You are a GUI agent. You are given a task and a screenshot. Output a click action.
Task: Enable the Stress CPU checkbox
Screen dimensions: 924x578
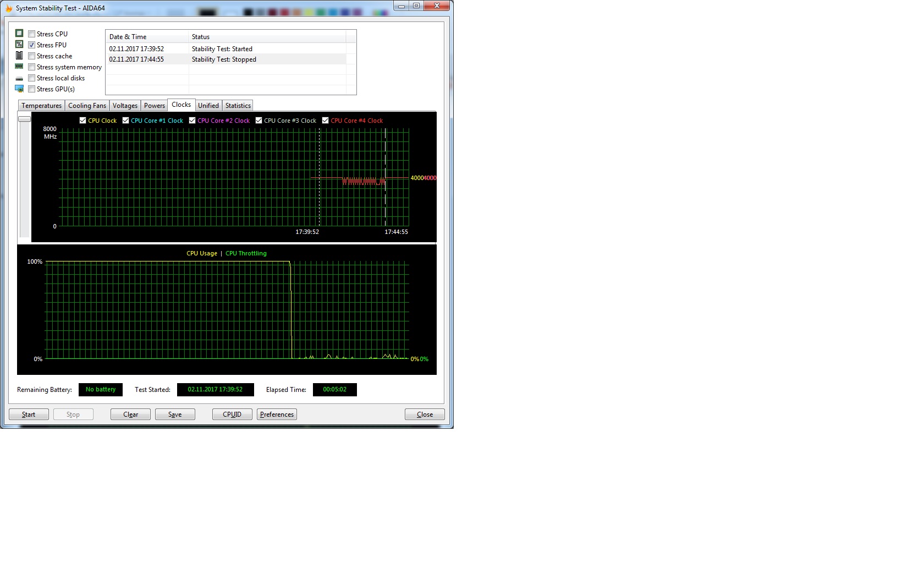[x=32, y=34]
